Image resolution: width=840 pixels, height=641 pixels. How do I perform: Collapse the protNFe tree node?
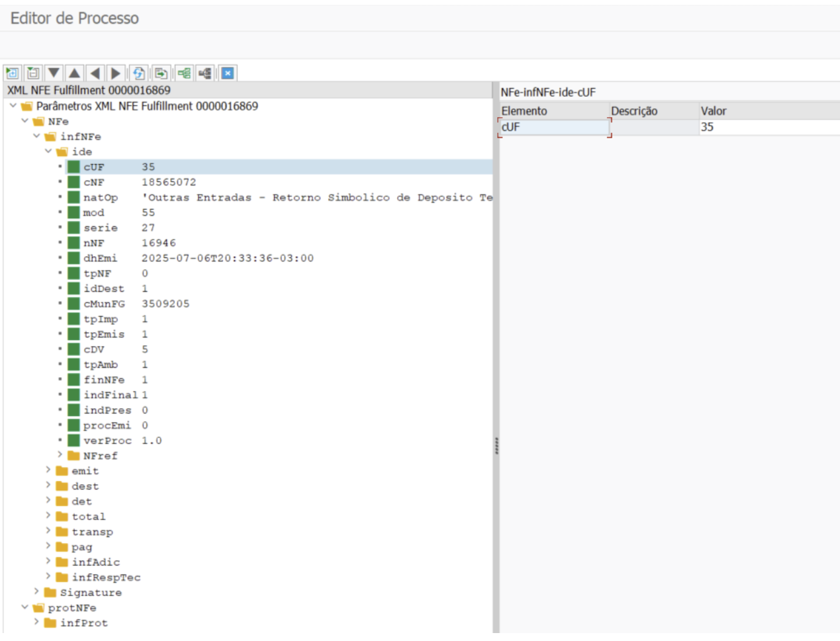coord(24,607)
